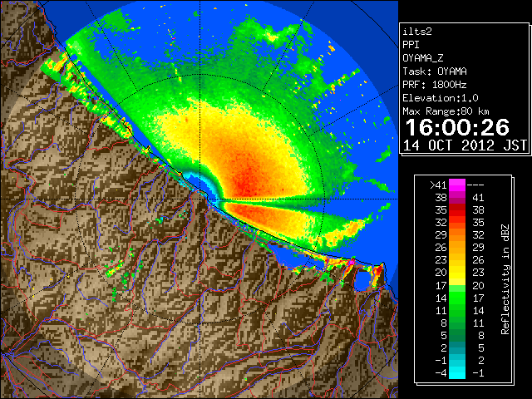Screen dimensions: 532x399
Task: Select the "Task: OYAMA" line
Action: coord(435,71)
